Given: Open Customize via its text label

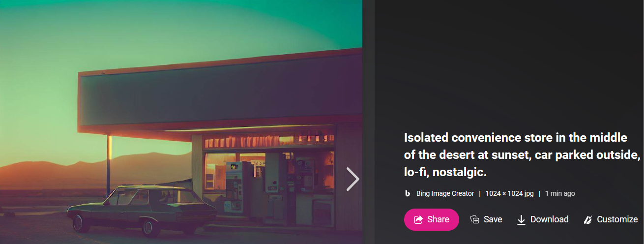Looking at the screenshot, I should pyautogui.click(x=617, y=219).
